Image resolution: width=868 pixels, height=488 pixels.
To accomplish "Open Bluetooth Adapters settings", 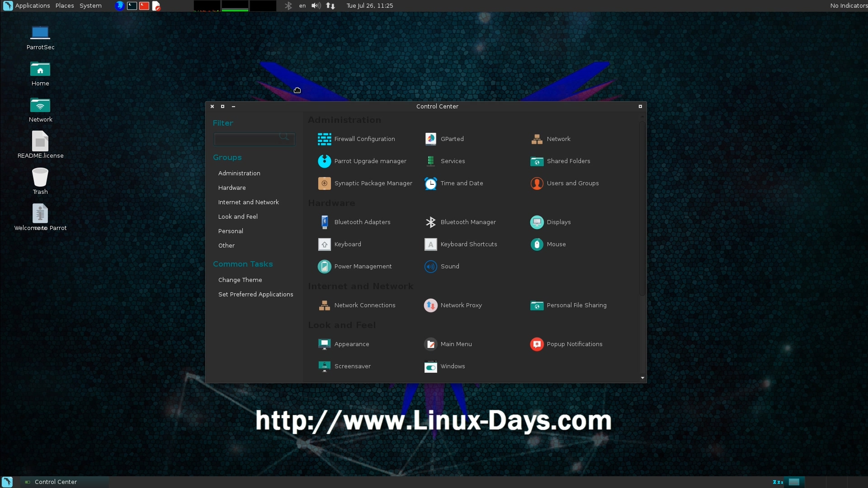I will click(354, 222).
